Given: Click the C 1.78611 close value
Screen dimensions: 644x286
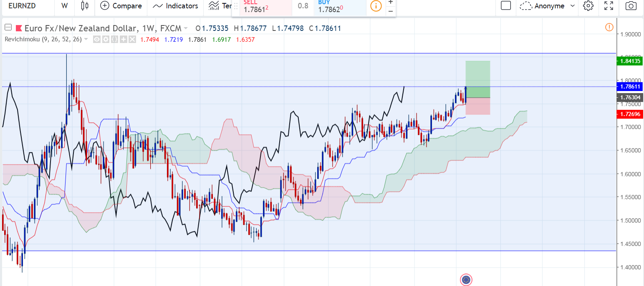Looking at the screenshot, I should pyautogui.click(x=325, y=28).
